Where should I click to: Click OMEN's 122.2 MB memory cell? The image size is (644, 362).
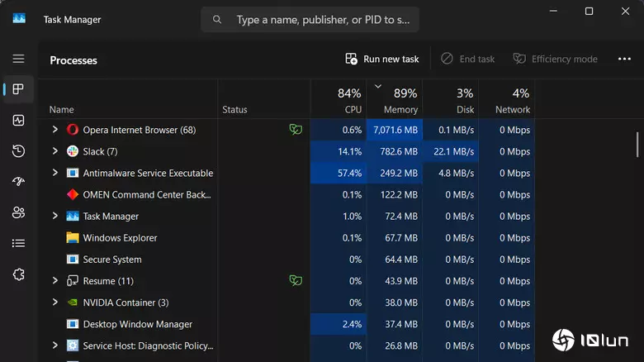[x=395, y=194]
